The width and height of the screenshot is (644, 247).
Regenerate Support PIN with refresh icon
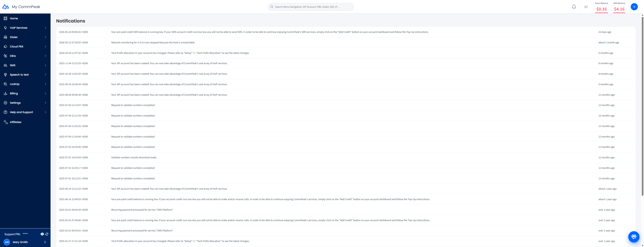point(47,234)
